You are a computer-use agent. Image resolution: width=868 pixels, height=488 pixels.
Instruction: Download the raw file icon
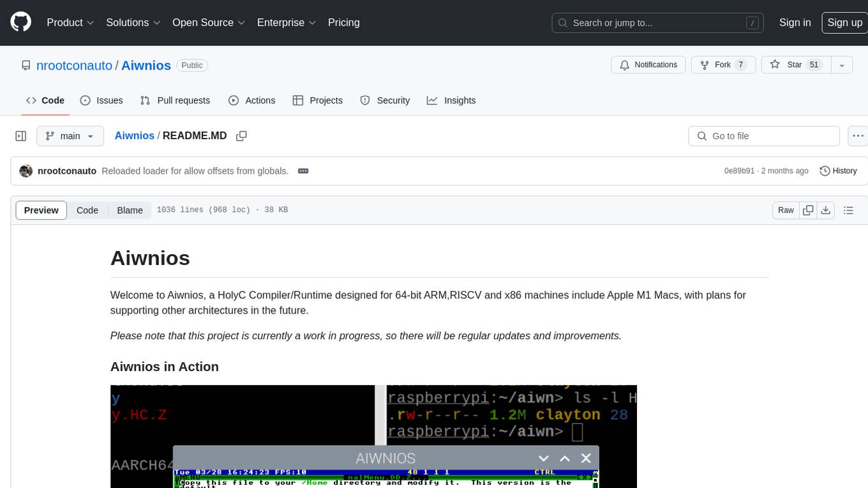point(825,210)
